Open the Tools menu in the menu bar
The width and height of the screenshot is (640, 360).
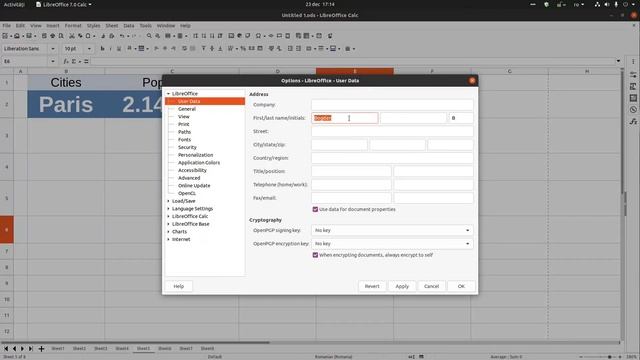pos(145,26)
